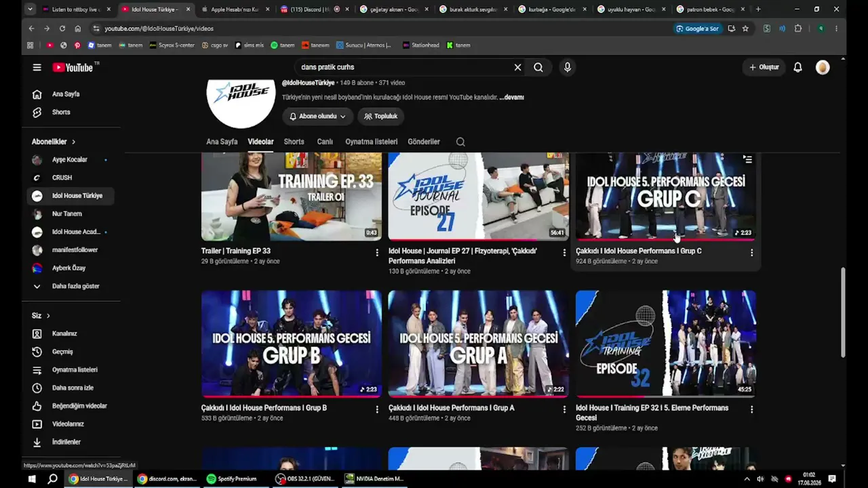Viewport: 868px width, 488px height.
Task: Open the YouTube hamburger guide menu
Action: pyautogui.click(x=37, y=67)
